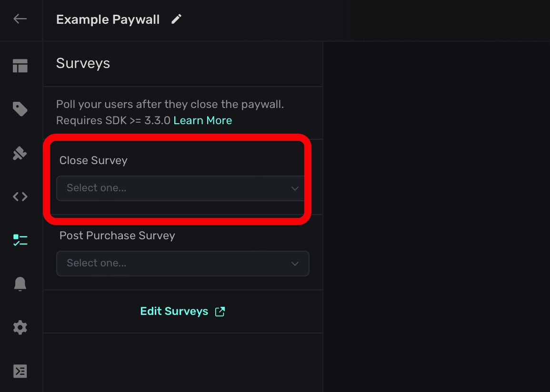Click the Example Paywall title text
The height and width of the screenshot is (392, 550).
click(108, 20)
